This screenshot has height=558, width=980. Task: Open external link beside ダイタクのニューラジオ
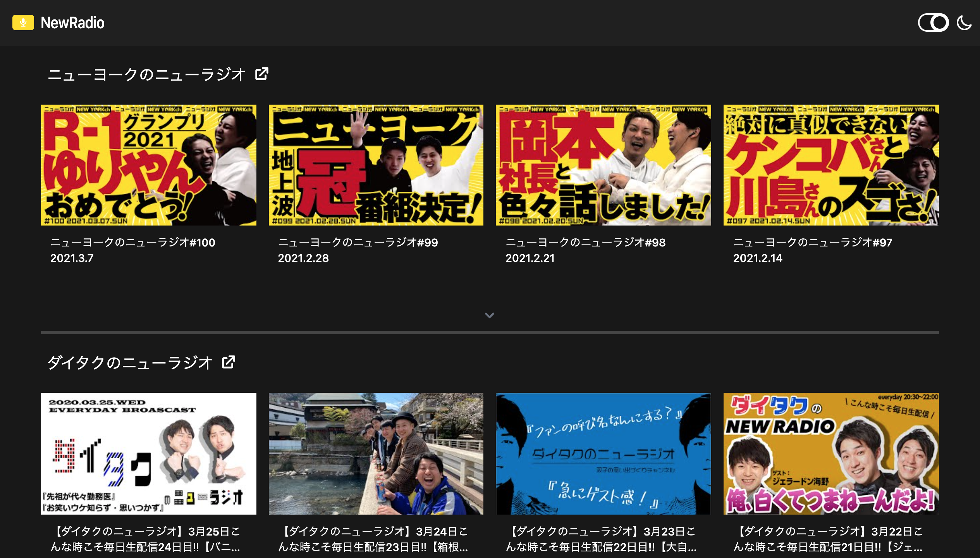click(229, 362)
